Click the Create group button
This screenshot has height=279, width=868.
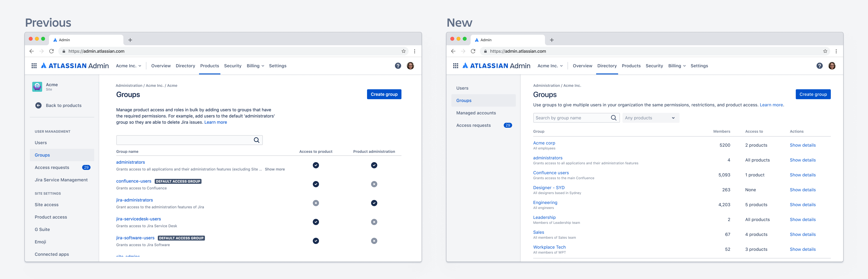point(384,94)
